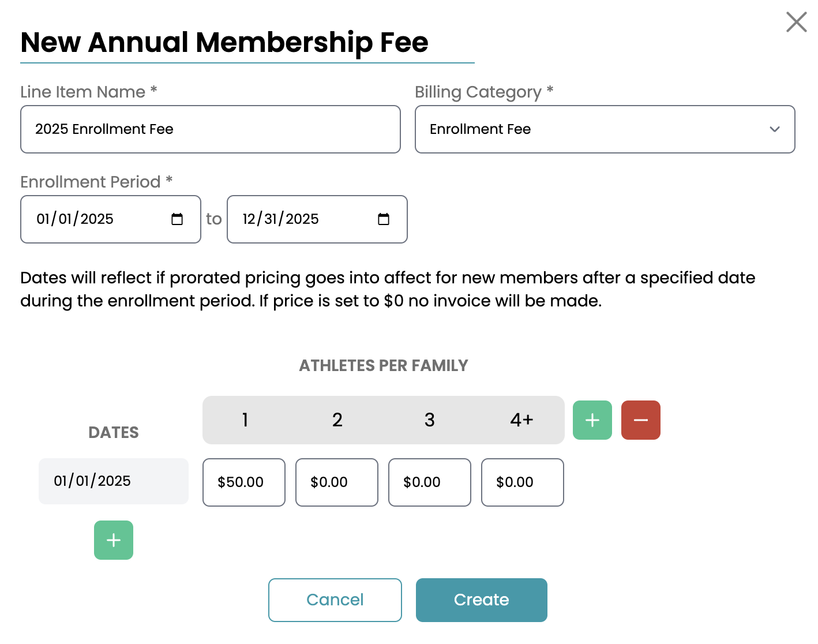The height and width of the screenshot is (644, 818).
Task: Click the 01/01/2025 date in the DATES row
Action: coord(113,481)
